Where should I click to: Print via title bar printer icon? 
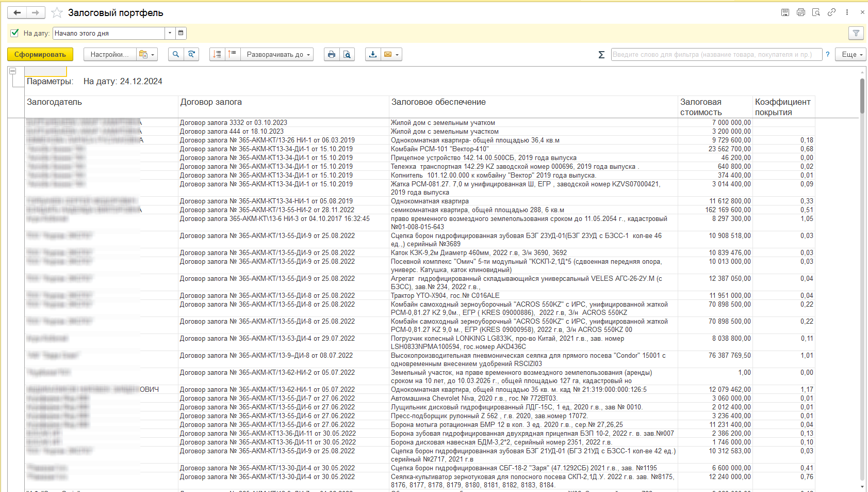pyautogui.click(x=800, y=12)
